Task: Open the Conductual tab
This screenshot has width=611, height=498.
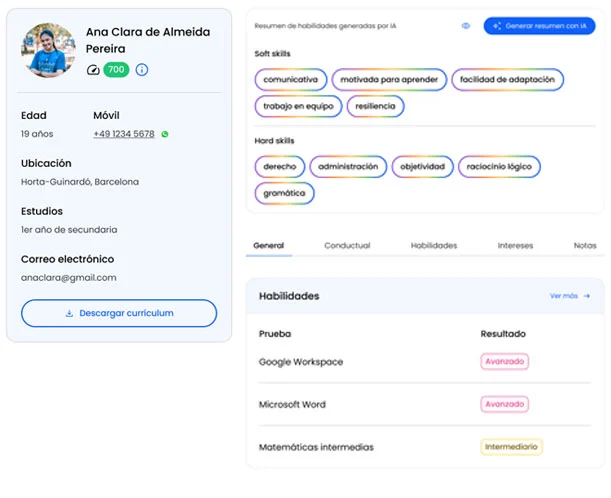Action: (347, 245)
